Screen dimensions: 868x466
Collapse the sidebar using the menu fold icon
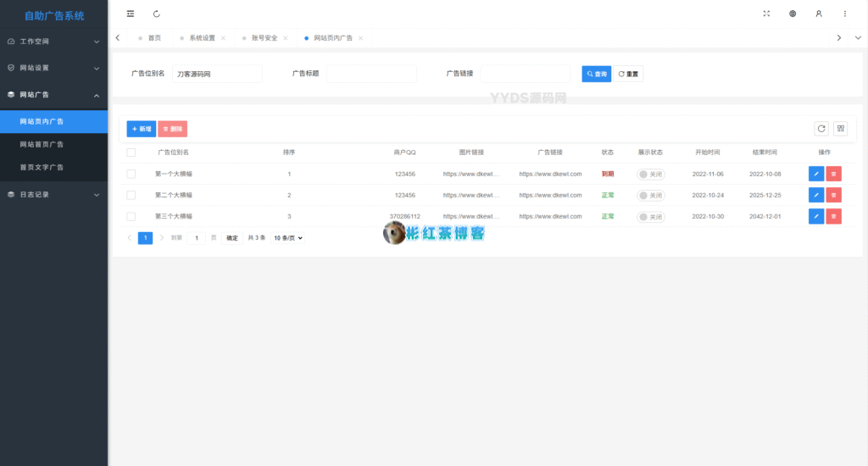130,14
